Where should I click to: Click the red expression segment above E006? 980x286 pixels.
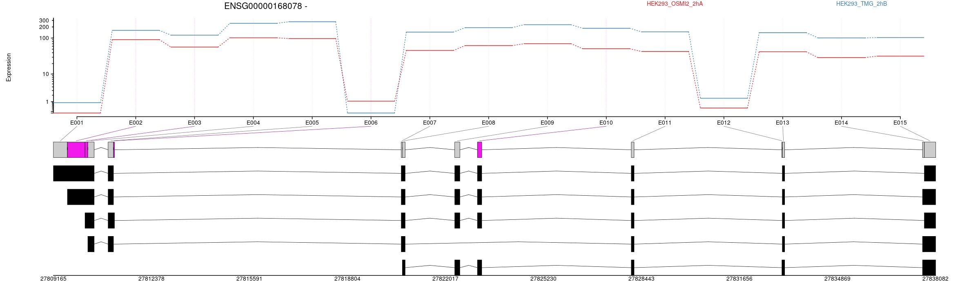tap(371, 101)
